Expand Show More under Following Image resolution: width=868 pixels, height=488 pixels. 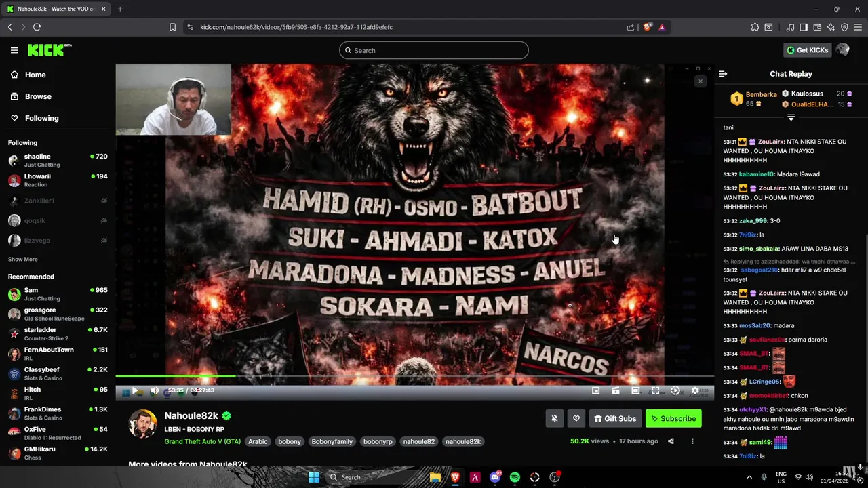pos(22,259)
